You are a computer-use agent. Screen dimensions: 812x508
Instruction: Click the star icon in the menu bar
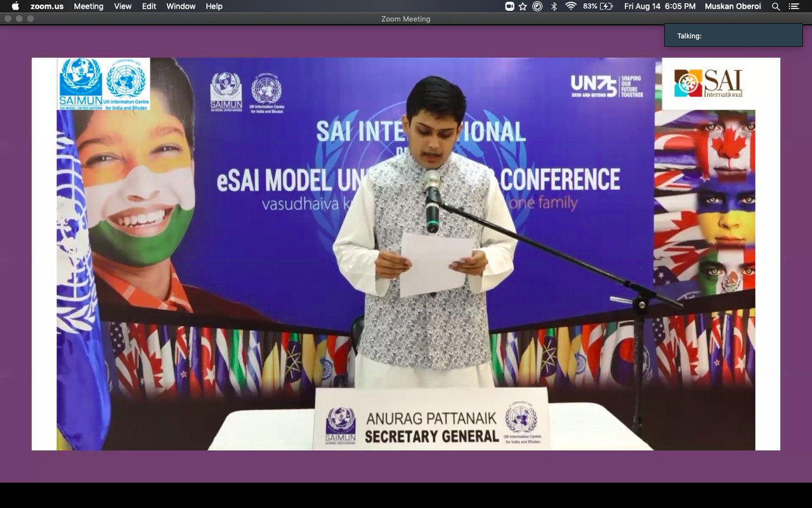[x=523, y=6]
